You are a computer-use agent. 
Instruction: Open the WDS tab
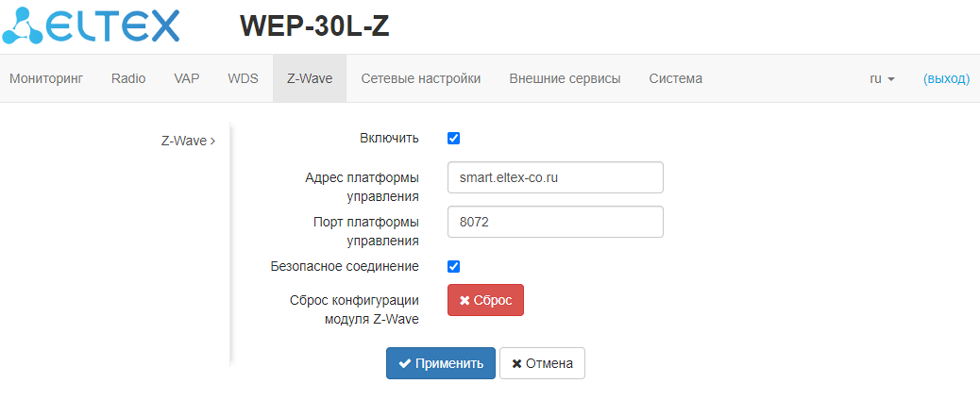point(243,79)
